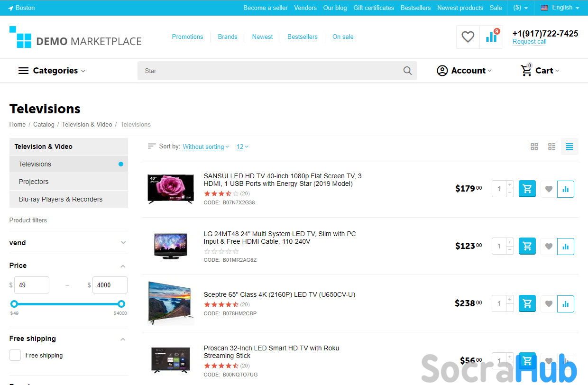Image resolution: width=588 pixels, height=385 pixels.
Task: Open the English language dropdown
Action: (560, 8)
